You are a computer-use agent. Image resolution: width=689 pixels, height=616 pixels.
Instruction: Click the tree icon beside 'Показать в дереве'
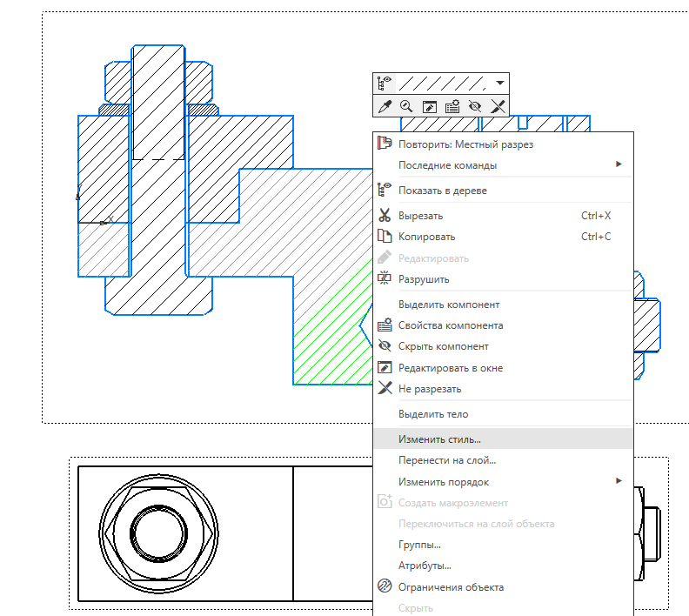point(385,190)
